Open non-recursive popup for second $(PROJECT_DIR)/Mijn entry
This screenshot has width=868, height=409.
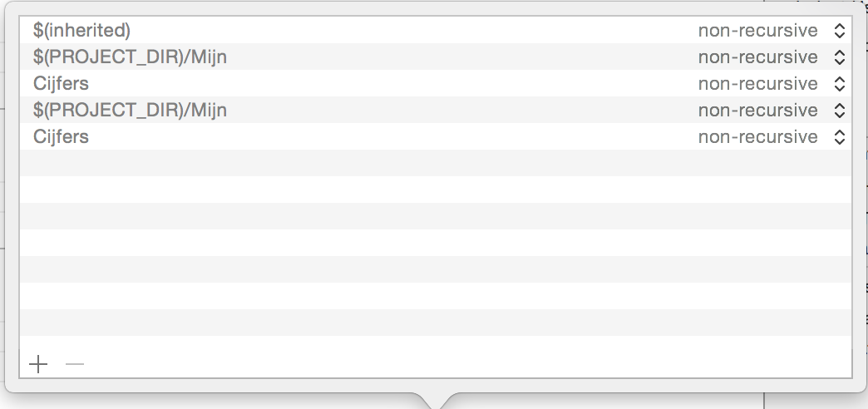[757, 111]
